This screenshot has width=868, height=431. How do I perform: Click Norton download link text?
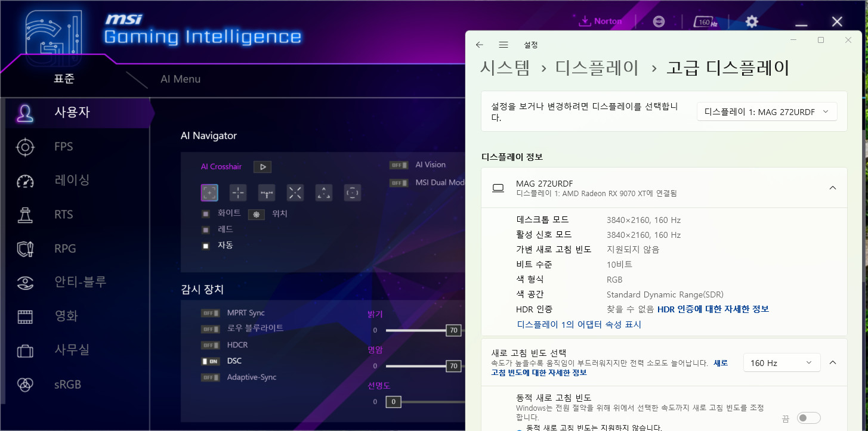(608, 21)
